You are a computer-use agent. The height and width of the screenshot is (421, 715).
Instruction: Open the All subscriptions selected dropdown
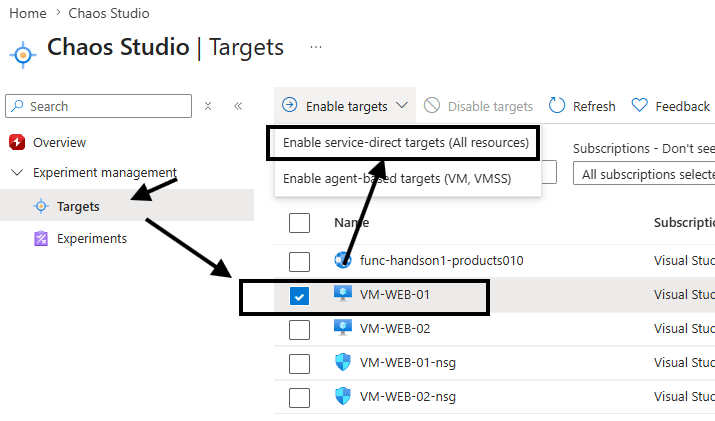click(x=647, y=174)
